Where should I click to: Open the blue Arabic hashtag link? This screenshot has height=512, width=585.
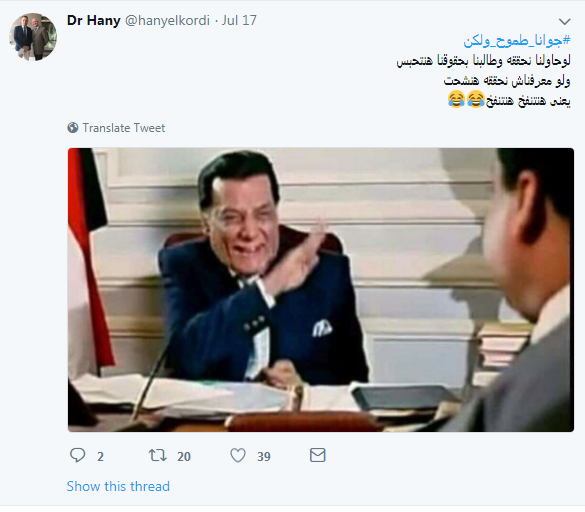click(517, 40)
